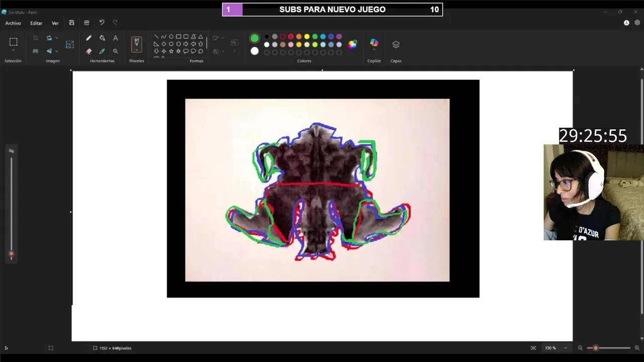The image size is (644, 362).
Task: Select the Five-point star shape
Action: [x=171, y=51]
